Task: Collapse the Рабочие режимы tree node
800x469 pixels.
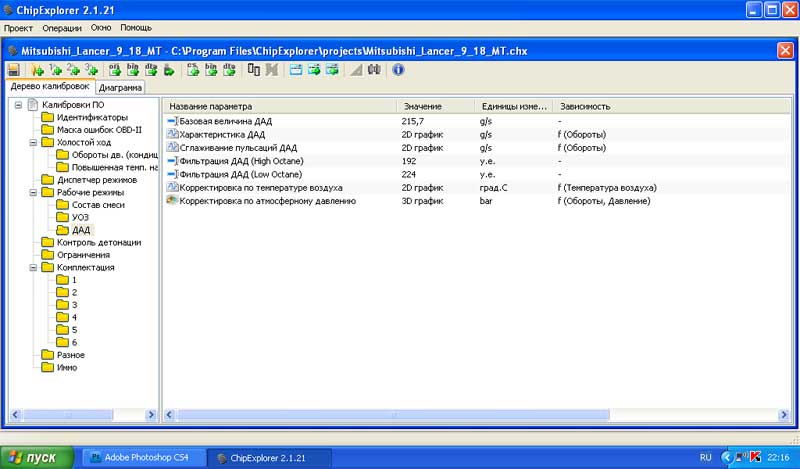Action: (x=33, y=192)
